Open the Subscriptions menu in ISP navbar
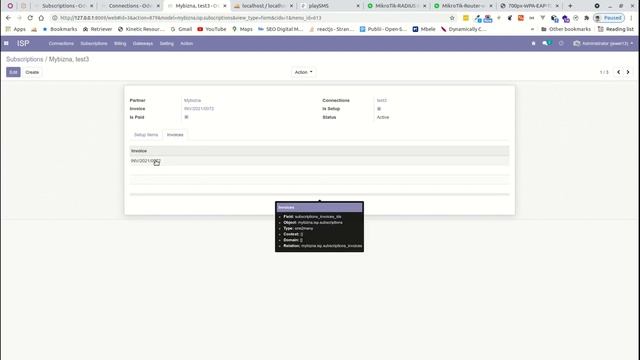The image size is (640, 360). 94,43
